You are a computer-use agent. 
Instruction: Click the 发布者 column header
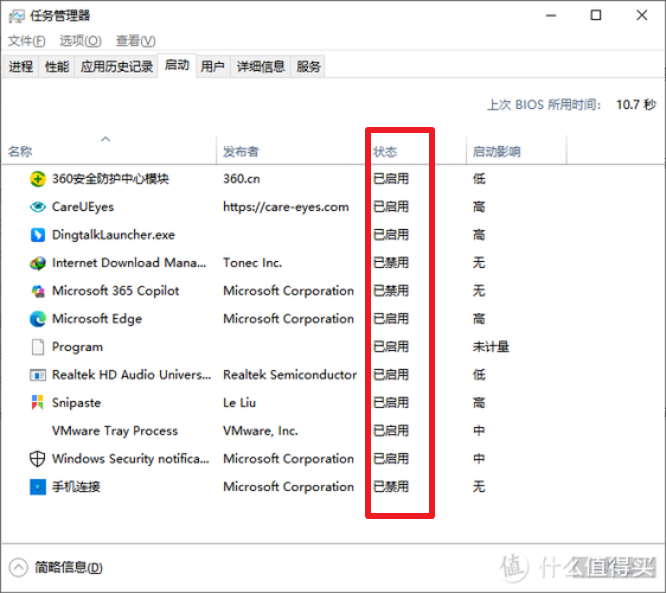click(x=241, y=152)
